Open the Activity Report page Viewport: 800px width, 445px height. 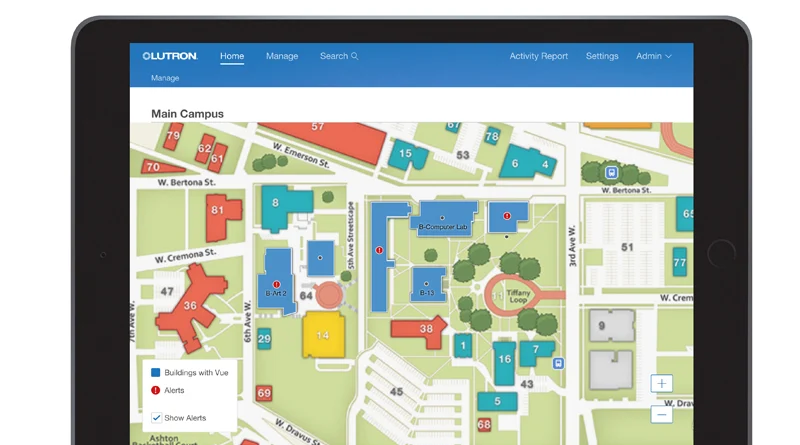pos(539,56)
